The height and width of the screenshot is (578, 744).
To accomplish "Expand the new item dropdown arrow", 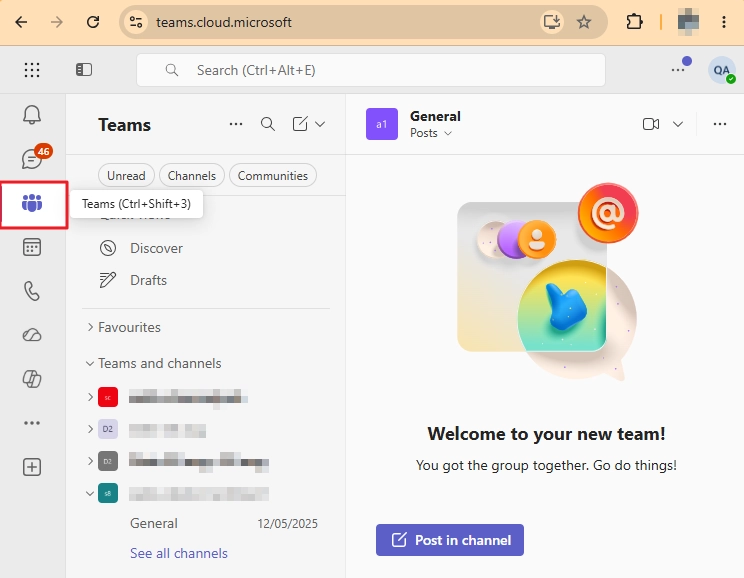I will click(320, 124).
